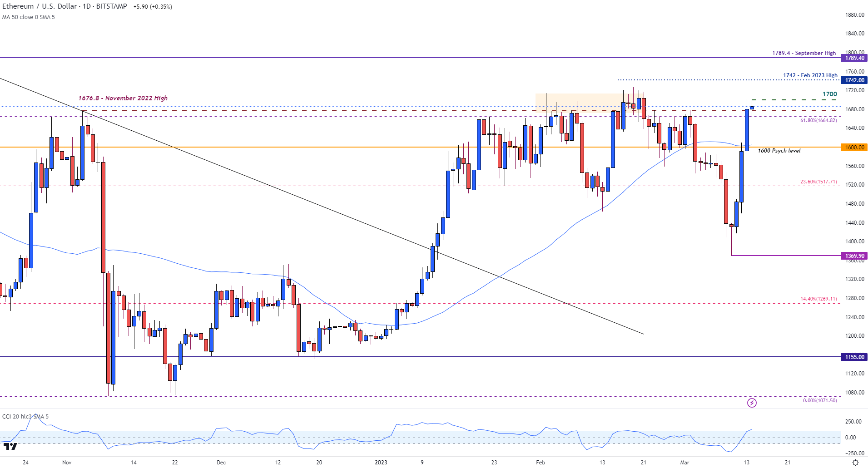Image resolution: width=868 pixels, height=468 pixels.
Task: Click 1400.00 on the price axis
Action: pyautogui.click(x=854, y=241)
